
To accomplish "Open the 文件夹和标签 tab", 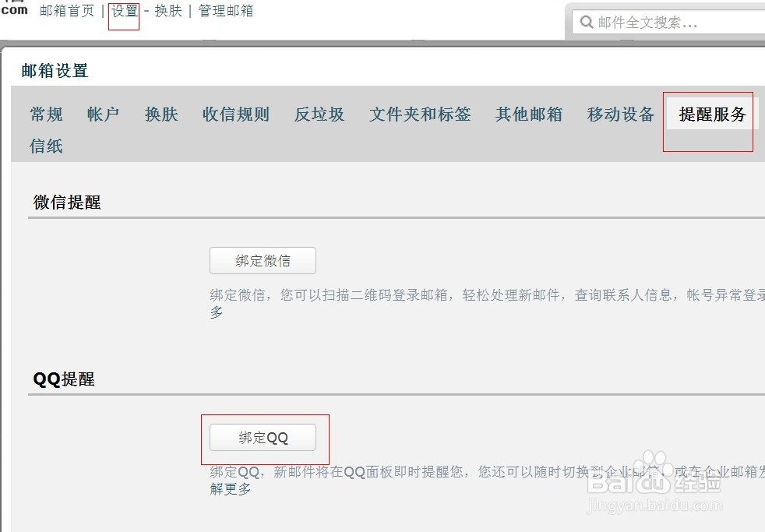I will [420, 114].
